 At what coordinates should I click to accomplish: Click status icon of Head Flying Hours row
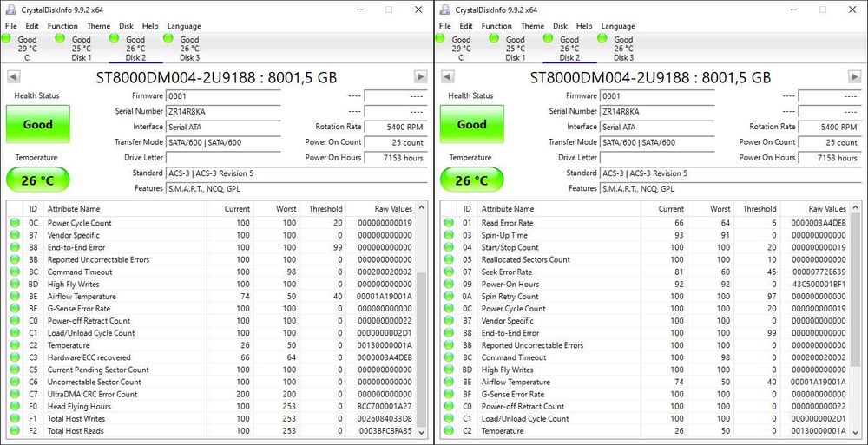15,406
